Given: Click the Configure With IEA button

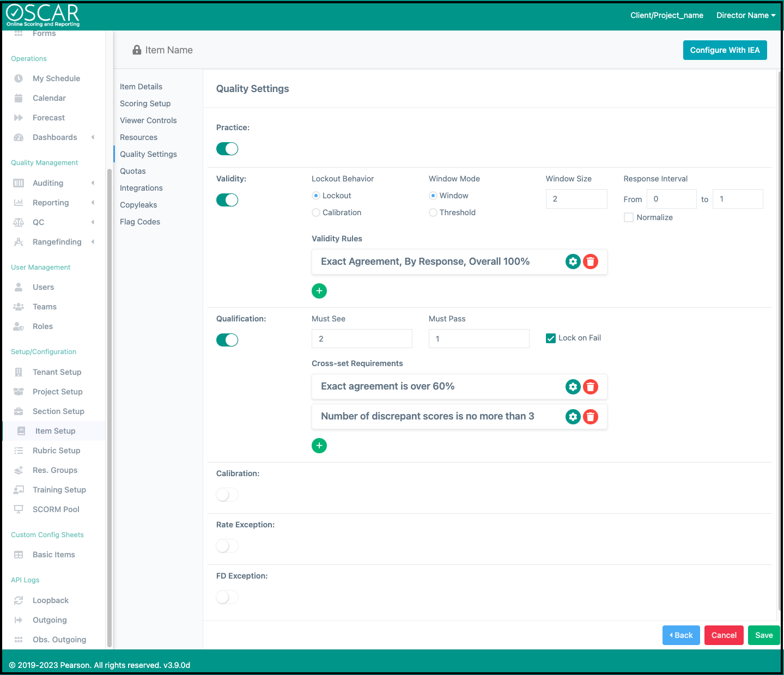Looking at the screenshot, I should pyautogui.click(x=725, y=50).
